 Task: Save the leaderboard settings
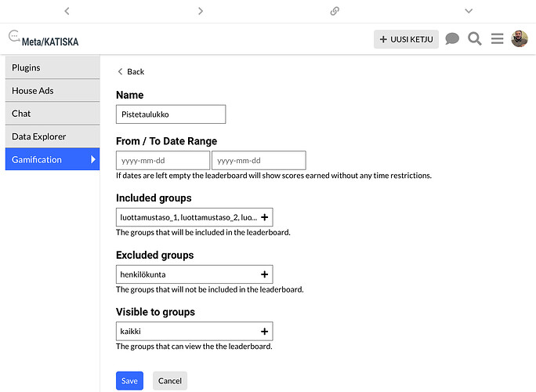[129, 381]
